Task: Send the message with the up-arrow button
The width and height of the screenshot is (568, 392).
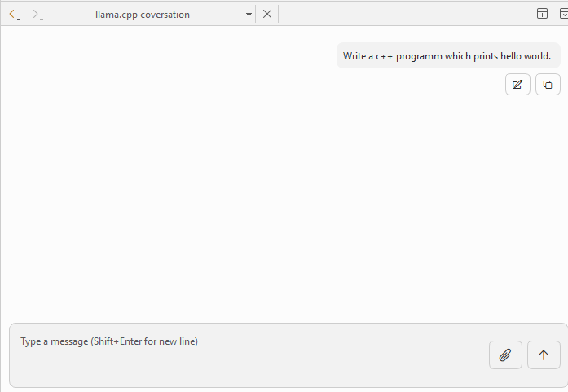Action: [544, 355]
